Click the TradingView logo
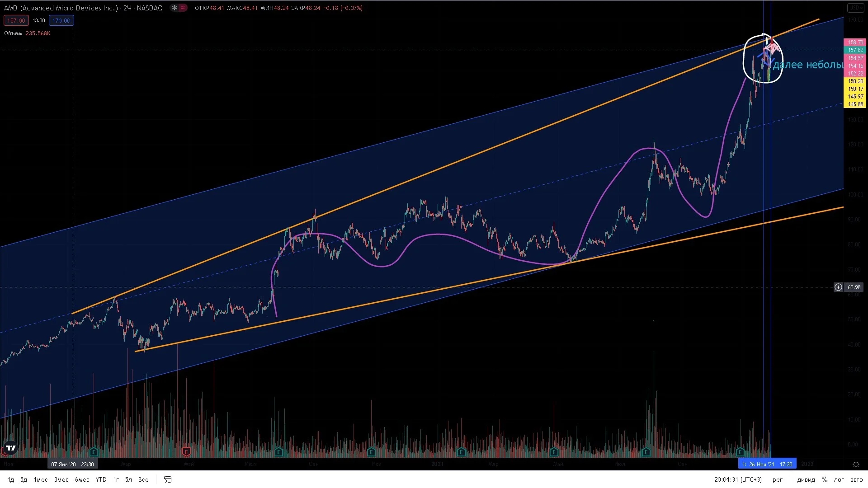The image size is (868, 488). click(10, 448)
